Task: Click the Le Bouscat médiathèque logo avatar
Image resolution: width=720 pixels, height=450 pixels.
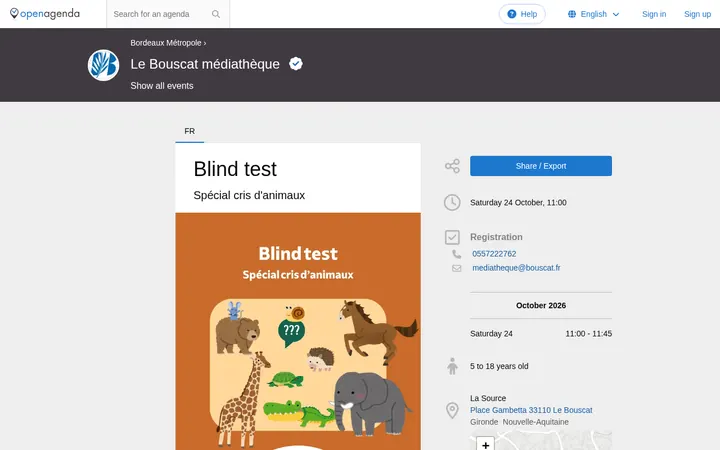Action: pos(103,65)
